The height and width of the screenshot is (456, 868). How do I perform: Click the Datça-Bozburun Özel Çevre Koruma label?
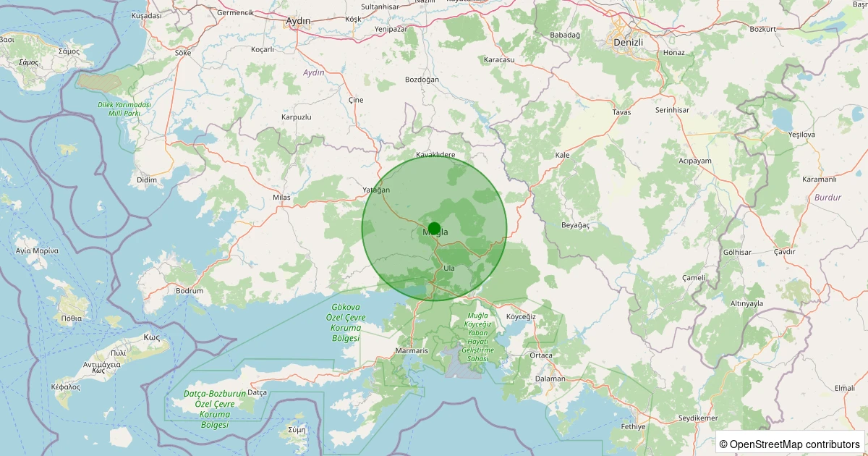pyautogui.click(x=205, y=409)
